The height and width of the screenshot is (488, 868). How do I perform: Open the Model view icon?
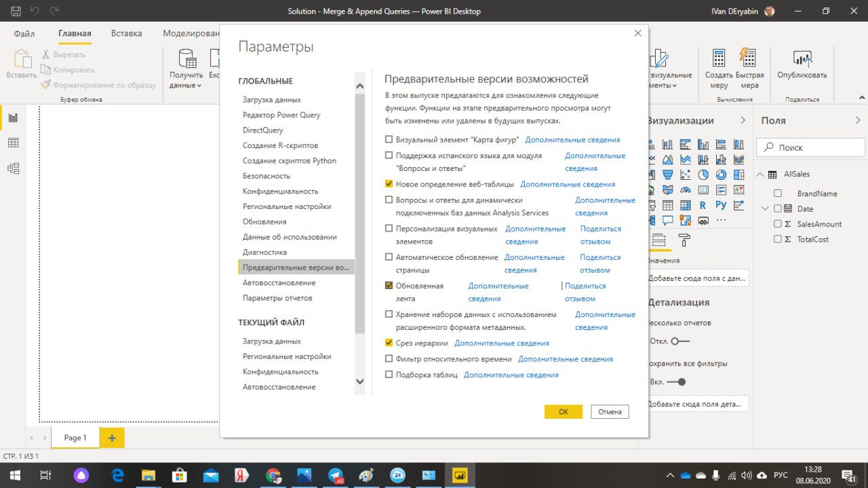tap(13, 168)
